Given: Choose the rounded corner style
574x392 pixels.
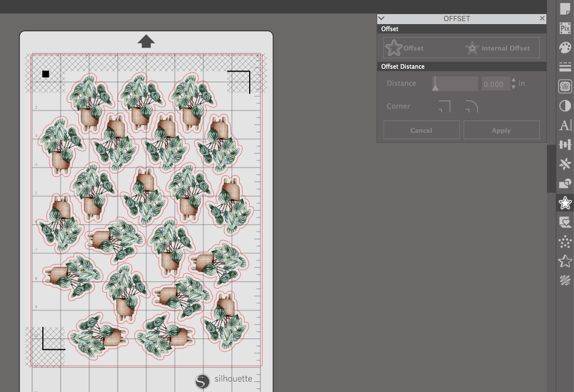Looking at the screenshot, I should coord(470,106).
